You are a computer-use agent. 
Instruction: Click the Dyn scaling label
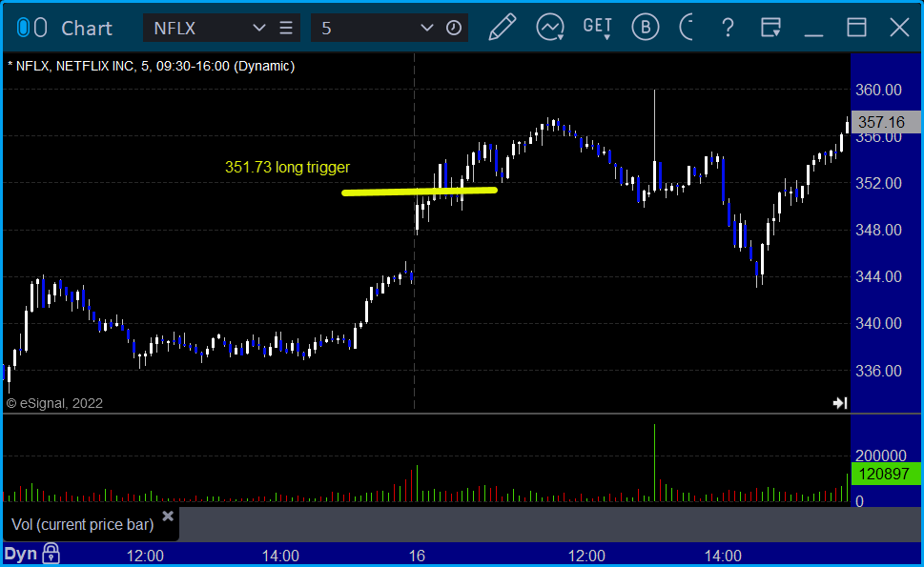point(21,554)
